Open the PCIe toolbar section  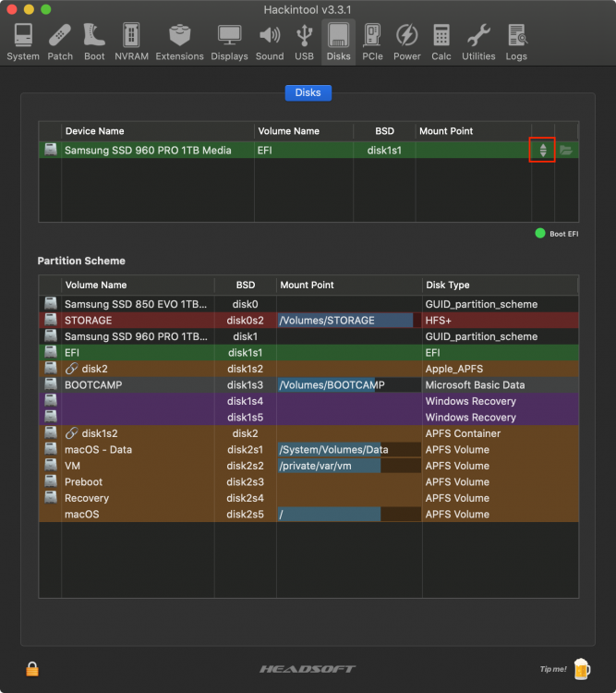click(372, 42)
